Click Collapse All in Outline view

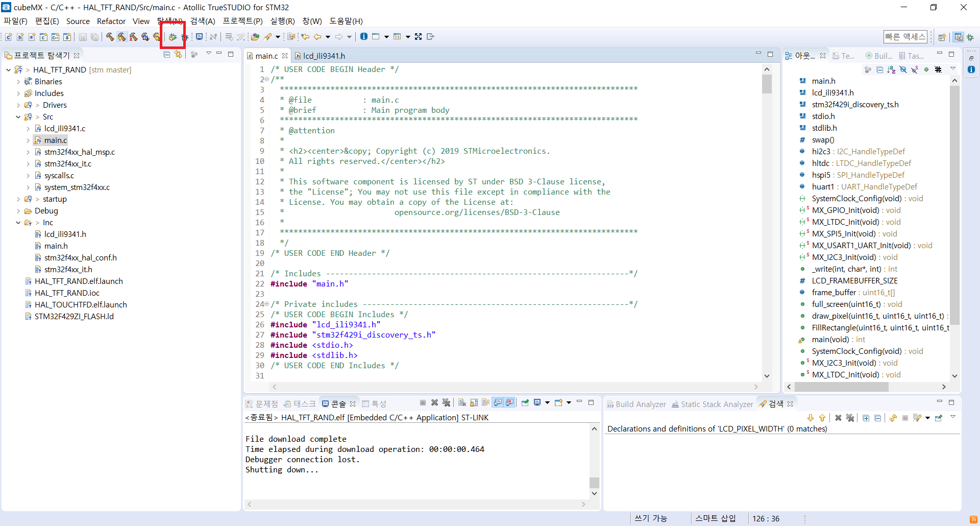point(879,69)
